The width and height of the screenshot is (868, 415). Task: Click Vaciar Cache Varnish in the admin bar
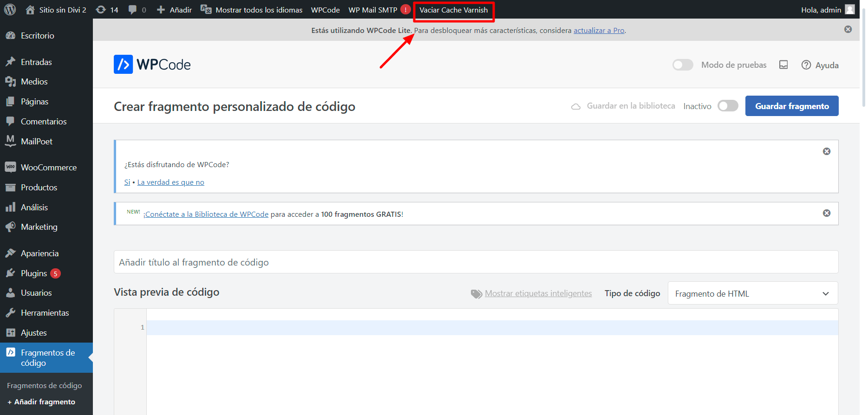coord(454,10)
